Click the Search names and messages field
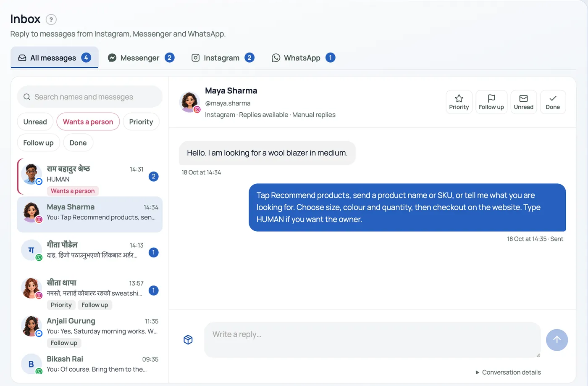The image size is (588, 386). point(90,97)
